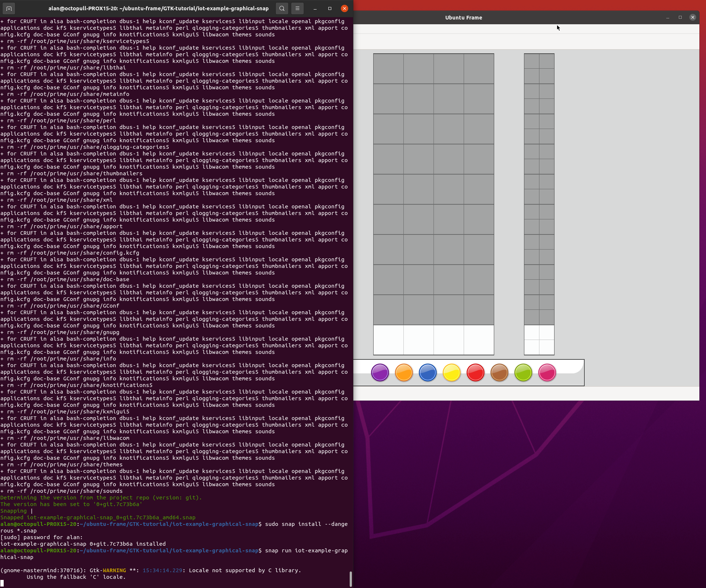
Task: Pick the pink color peg
Action: coord(547,372)
